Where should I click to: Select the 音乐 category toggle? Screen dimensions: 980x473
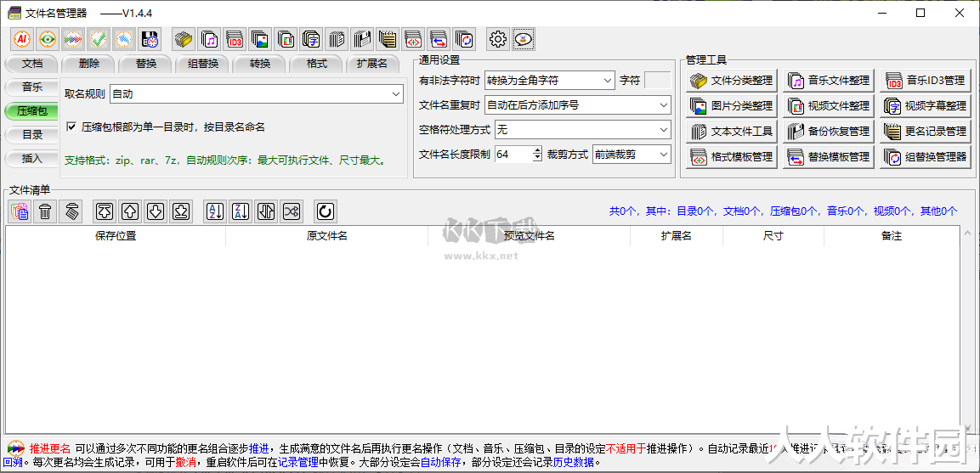(x=32, y=87)
